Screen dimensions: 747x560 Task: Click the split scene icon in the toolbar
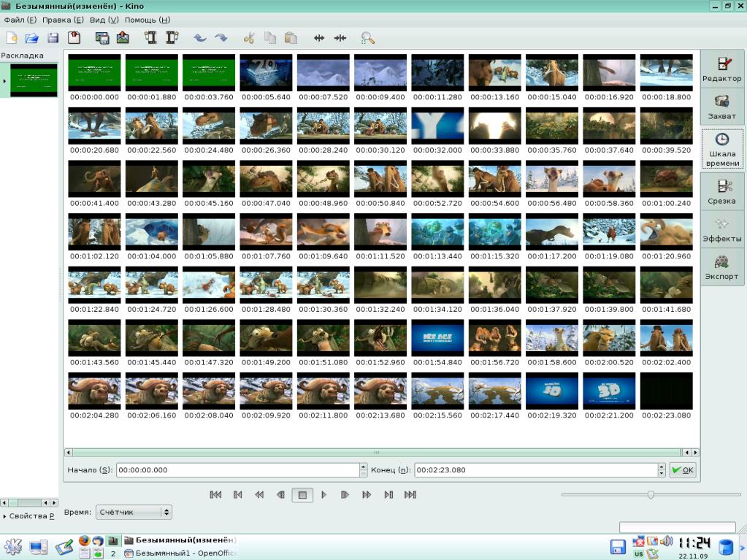(318, 38)
